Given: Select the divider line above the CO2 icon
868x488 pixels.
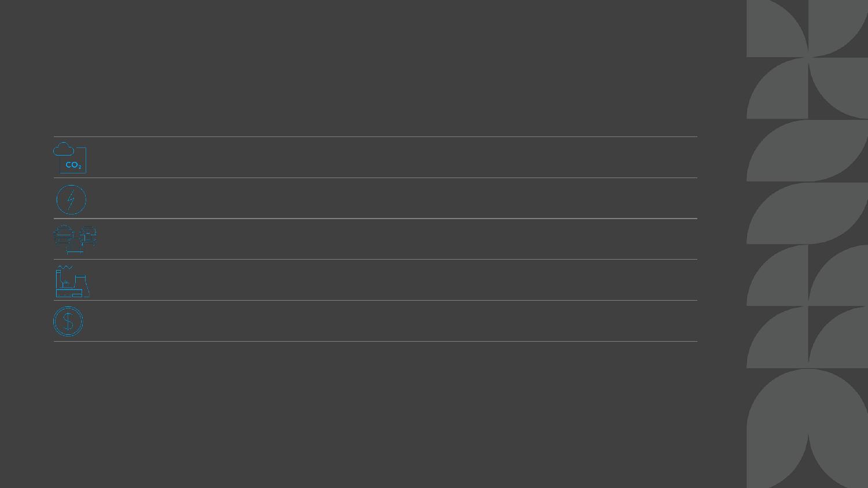Looking at the screenshot, I should tap(375, 137).
